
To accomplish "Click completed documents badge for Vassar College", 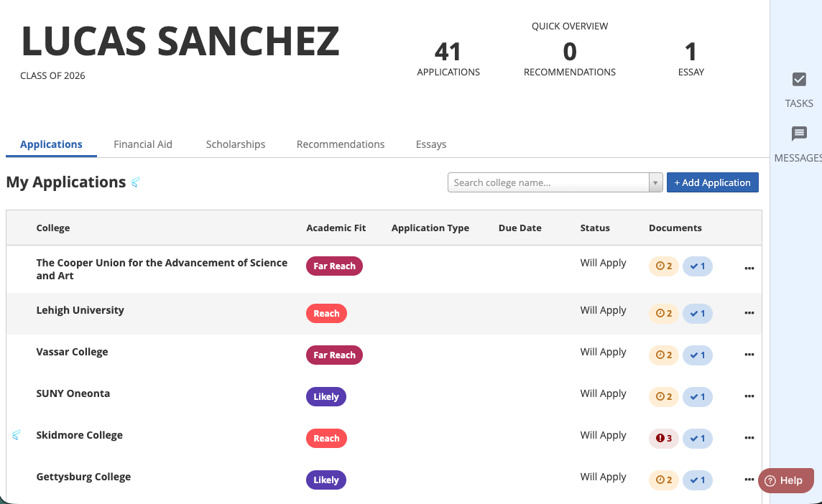I will coord(698,355).
